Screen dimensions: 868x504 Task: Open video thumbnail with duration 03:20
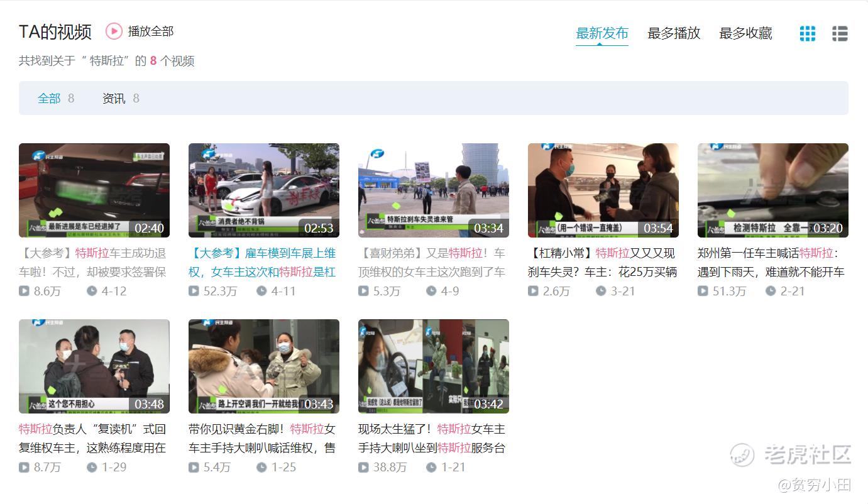(x=773, y=190)
